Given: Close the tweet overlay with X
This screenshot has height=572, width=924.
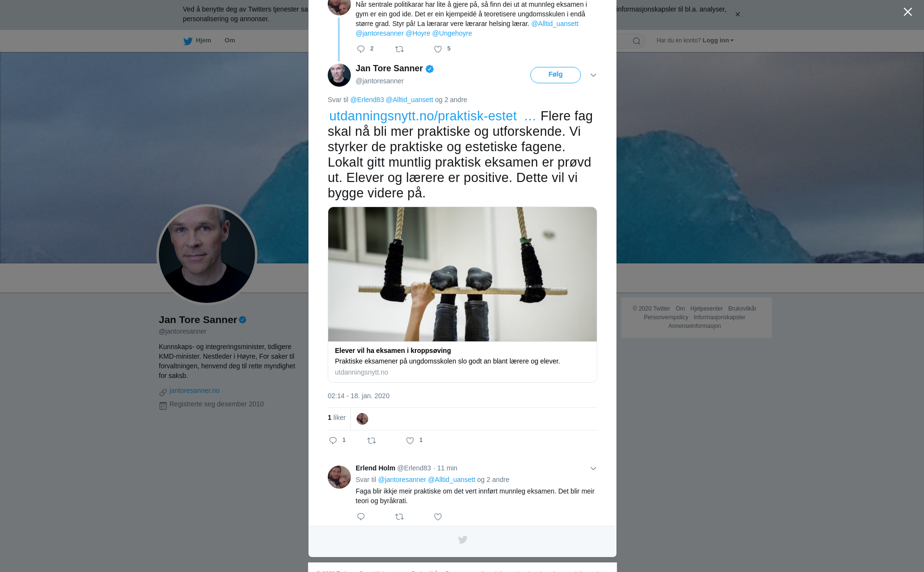Looking at the screenshot, I should 908,12.
